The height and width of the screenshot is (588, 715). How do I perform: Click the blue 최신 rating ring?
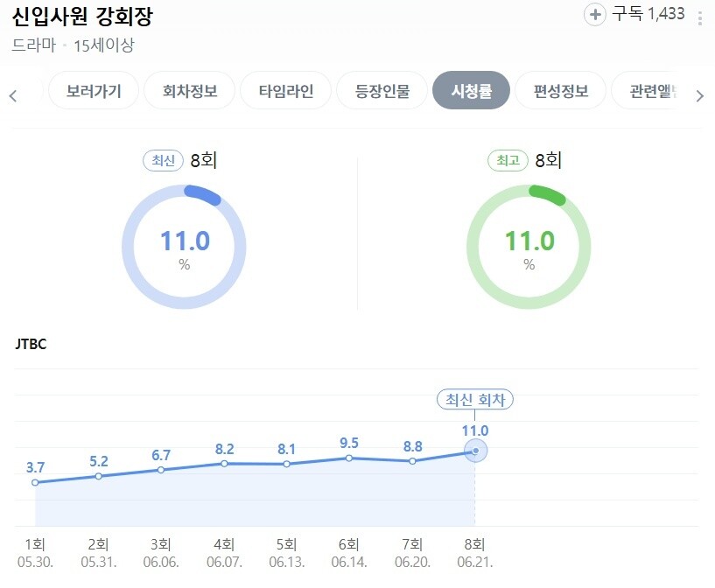click(x=185, y=247)
